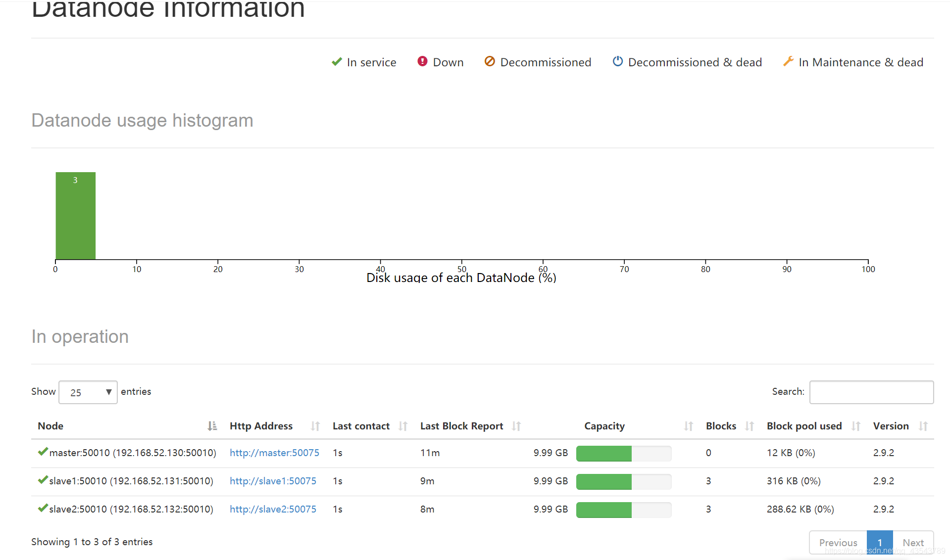
Task: Click the green checkmark beside slave1:50010
Action: click(x=43, y=479)
